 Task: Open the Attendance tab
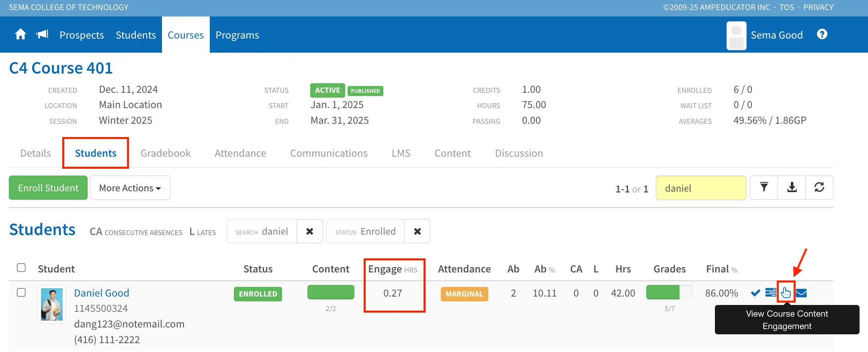tap(240, 153)
